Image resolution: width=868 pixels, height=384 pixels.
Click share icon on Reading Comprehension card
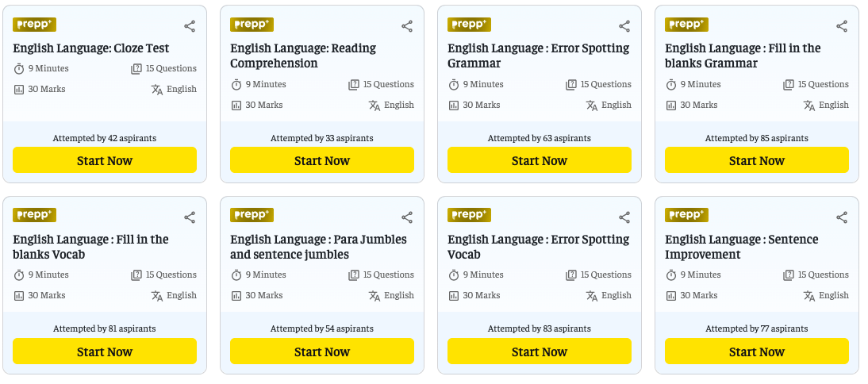coord(407,26)
